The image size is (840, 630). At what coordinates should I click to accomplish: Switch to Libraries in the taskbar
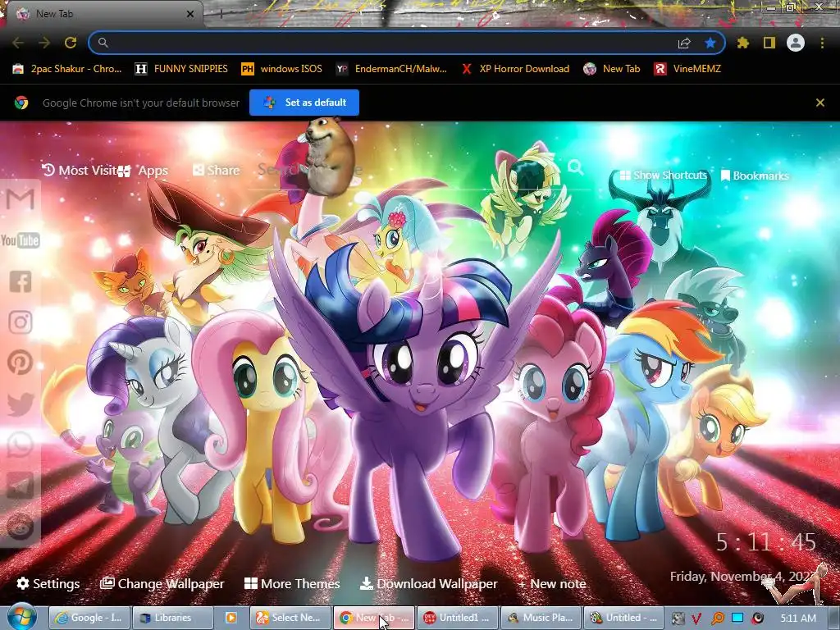point(172,618)
